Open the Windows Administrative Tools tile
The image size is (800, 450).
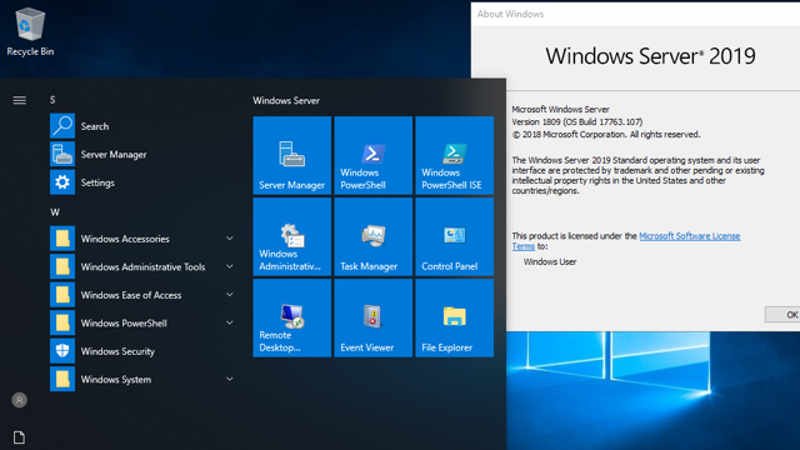point(292,237)
